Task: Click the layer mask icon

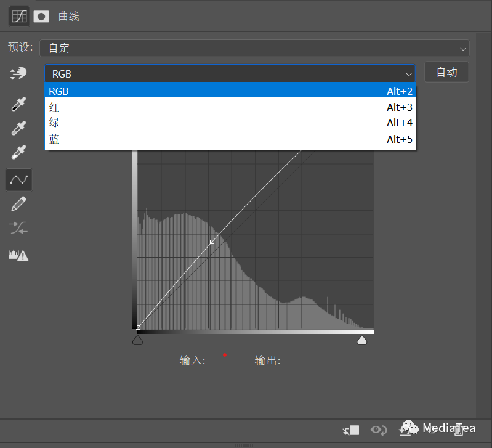Action: (41, 16)
